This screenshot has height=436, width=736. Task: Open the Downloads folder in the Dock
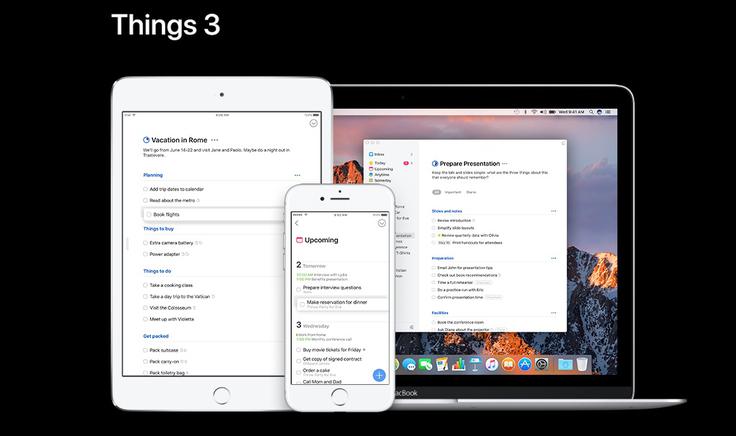coord(565,365)
